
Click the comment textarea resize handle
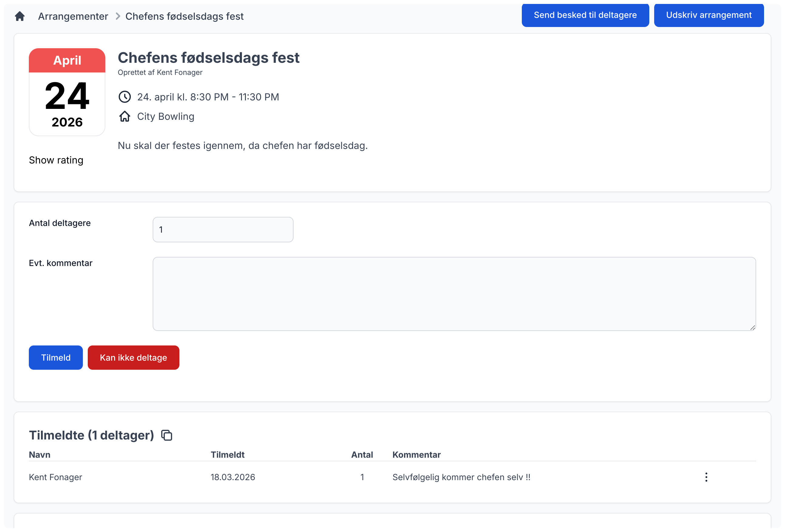(753, 328)
